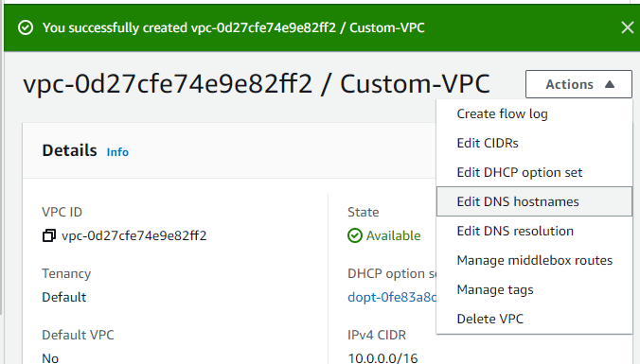The width and height of the screenshot is (640, 364).
Task: Select Edit DNS hostnames option
Action: click(x=534, y=201)
